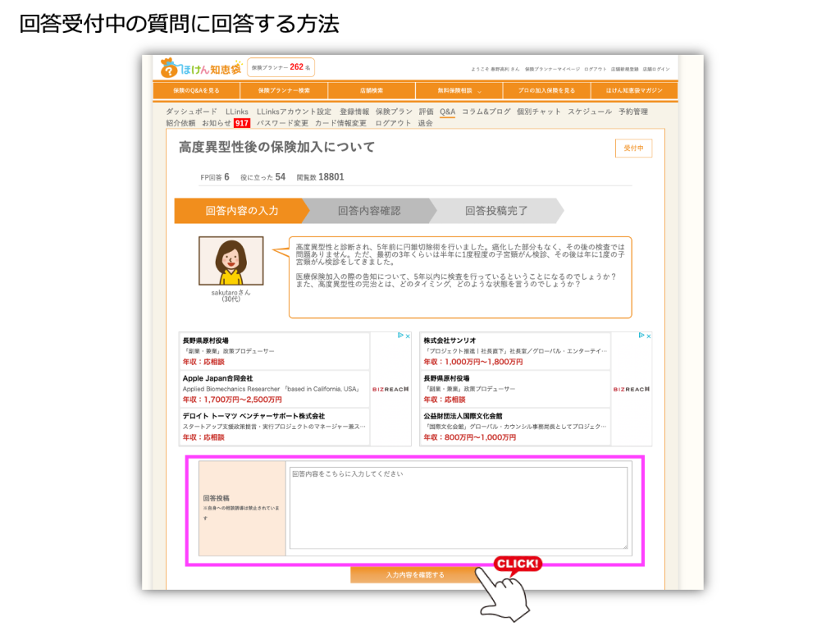Open 登録情報 tab
The image size is (840, 626).
point(354,112)
